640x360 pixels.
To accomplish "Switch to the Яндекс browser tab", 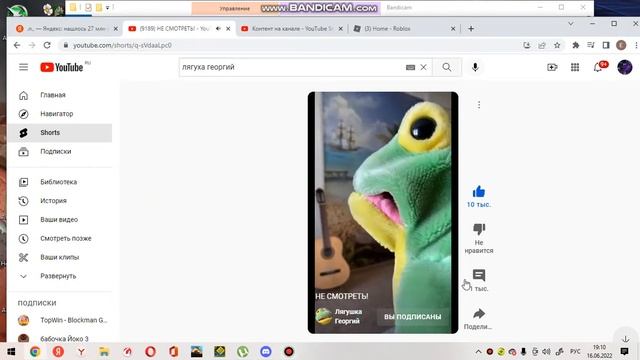I will 67,29.
